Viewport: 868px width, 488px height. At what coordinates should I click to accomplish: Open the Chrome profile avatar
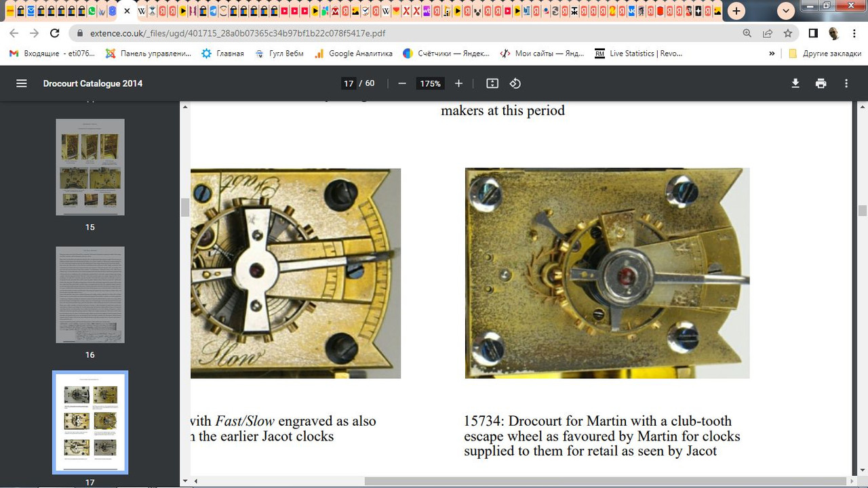(x=834, y=33)
